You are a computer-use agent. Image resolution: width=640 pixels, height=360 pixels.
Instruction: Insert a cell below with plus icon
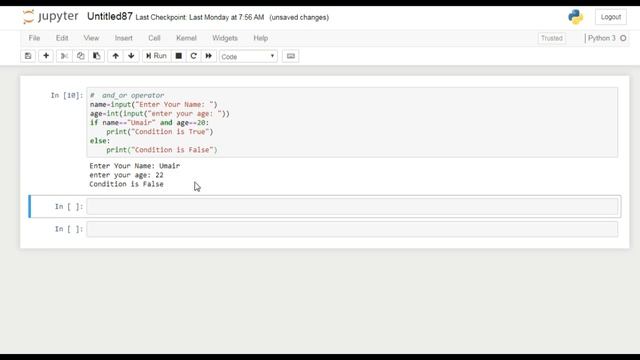tap(46, 56)
